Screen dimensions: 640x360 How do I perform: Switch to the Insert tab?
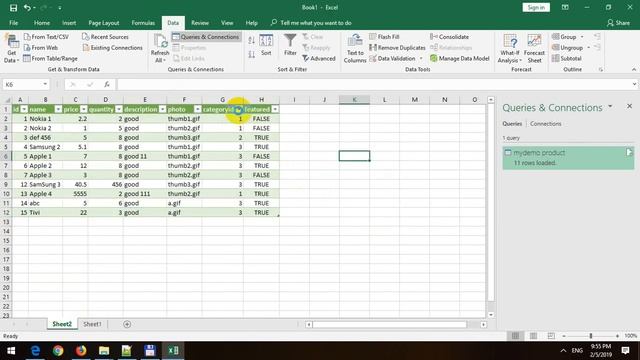point(69,23)
